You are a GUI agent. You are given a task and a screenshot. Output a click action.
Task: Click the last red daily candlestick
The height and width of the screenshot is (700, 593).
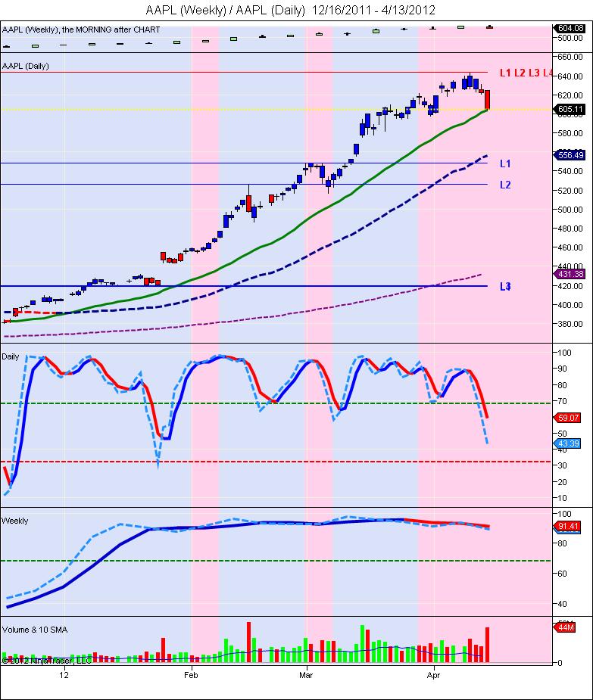[x=488, y=100]
